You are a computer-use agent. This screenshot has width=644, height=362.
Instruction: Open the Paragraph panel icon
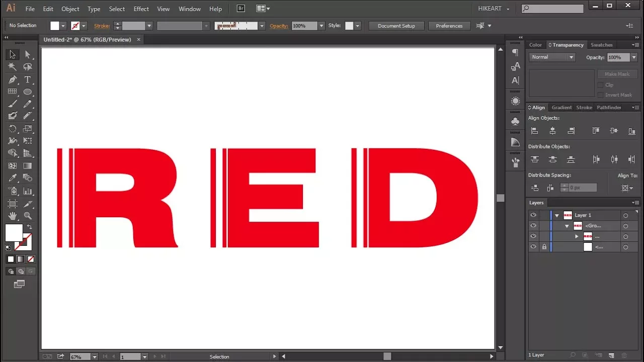[x=515, y=52]
